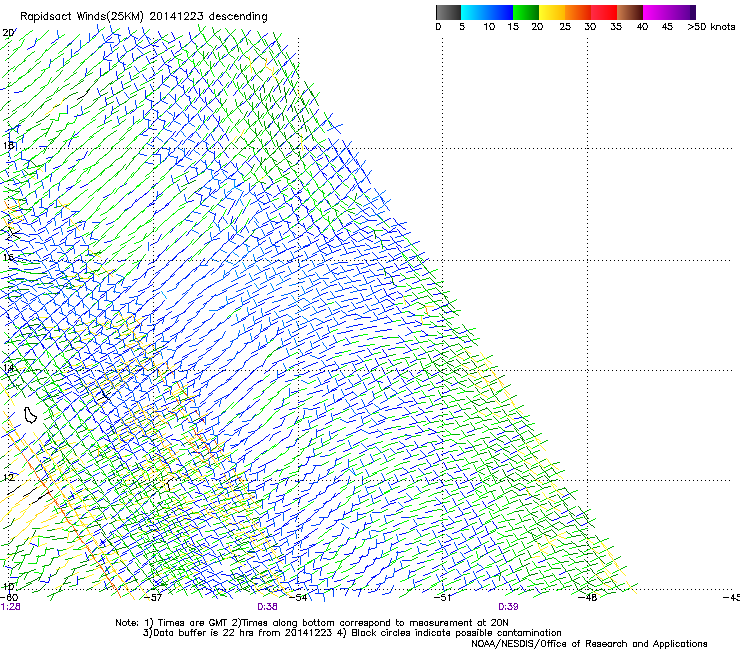Click the '12' latitude axis label
740x650 pixels.
point(8,478)
